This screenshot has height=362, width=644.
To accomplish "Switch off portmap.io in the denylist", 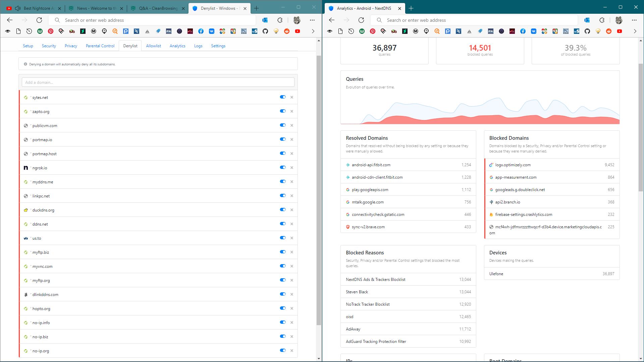I will click(283, 139).
